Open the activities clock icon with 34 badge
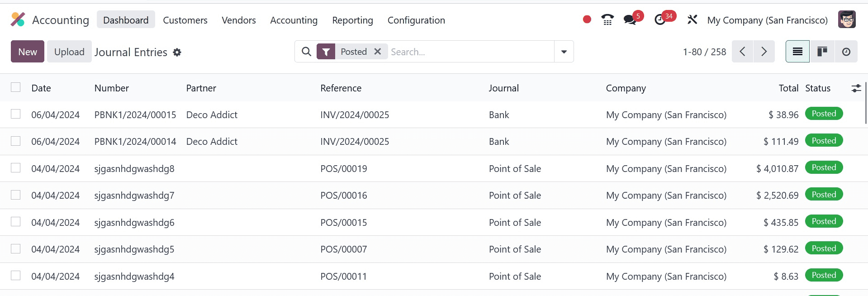868x296 pixels. tap(660, 19)
